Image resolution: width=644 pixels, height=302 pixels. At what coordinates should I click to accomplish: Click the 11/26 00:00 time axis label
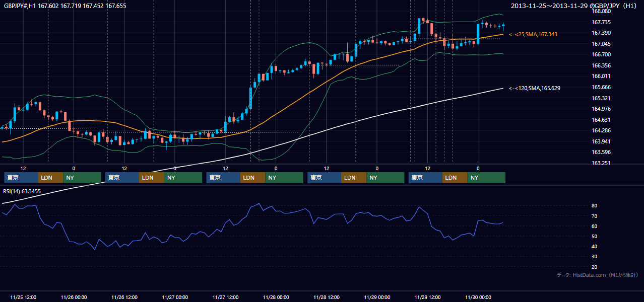[x=74, y=297]
